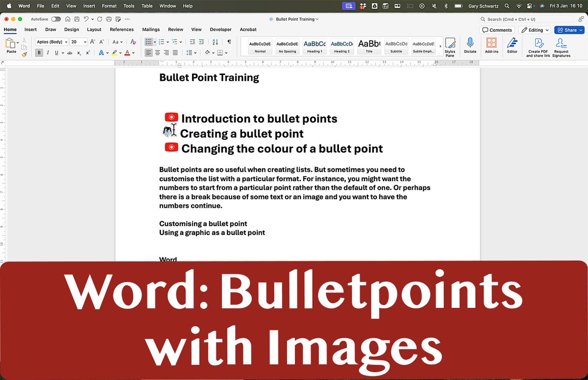This screenshot has width=588, height=380.
Task: Select the Format Painter
Action: coord(24,53)
